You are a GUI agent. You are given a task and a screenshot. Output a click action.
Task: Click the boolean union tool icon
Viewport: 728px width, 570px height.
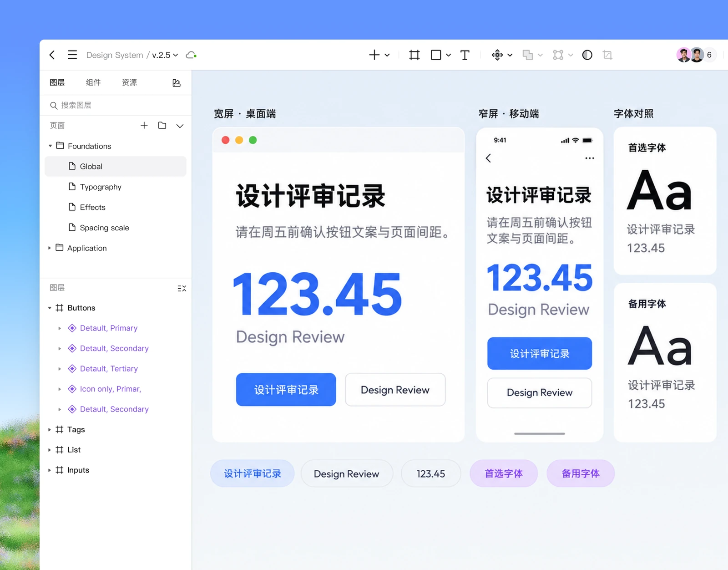528,55
